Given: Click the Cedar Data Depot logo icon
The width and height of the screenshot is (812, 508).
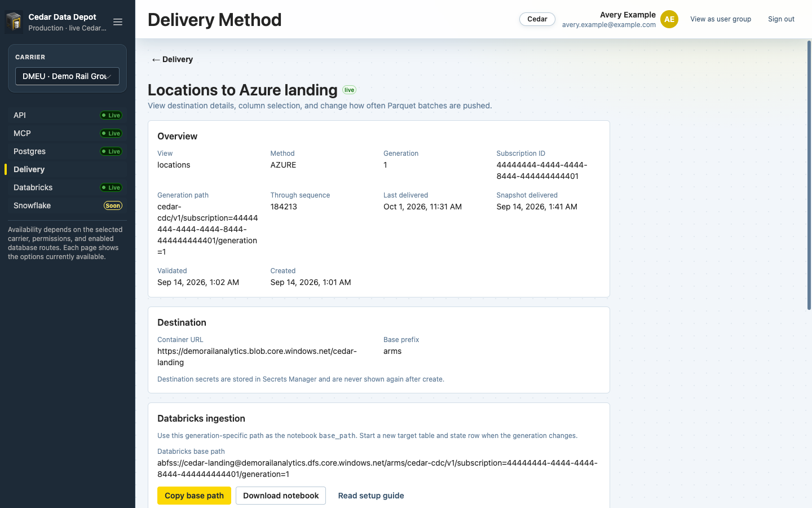Looking at the screenshot, I should pyautogui.click(x=14, y=22).
